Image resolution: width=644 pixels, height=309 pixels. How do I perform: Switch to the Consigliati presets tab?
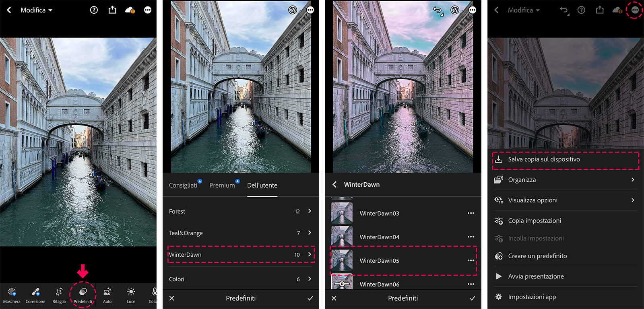(183, 185)
